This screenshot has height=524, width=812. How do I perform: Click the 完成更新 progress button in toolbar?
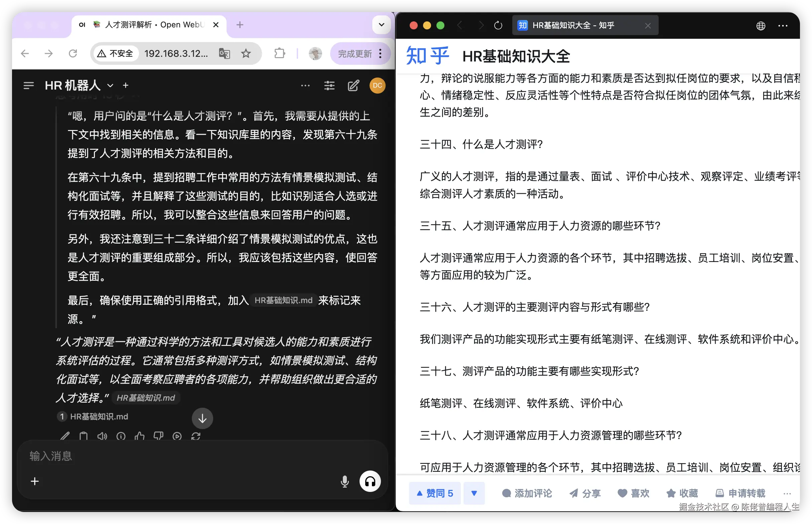[x=355, y=53]
